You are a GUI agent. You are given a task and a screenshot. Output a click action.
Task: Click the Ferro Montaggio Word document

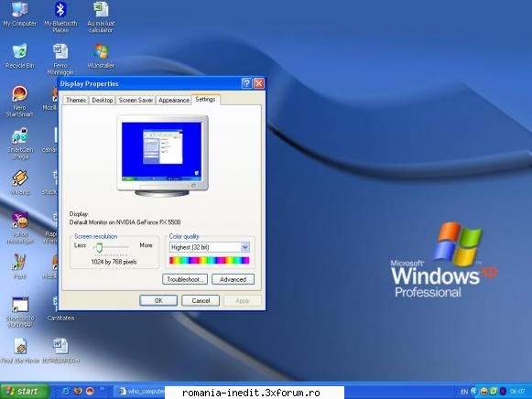(60, 59)
